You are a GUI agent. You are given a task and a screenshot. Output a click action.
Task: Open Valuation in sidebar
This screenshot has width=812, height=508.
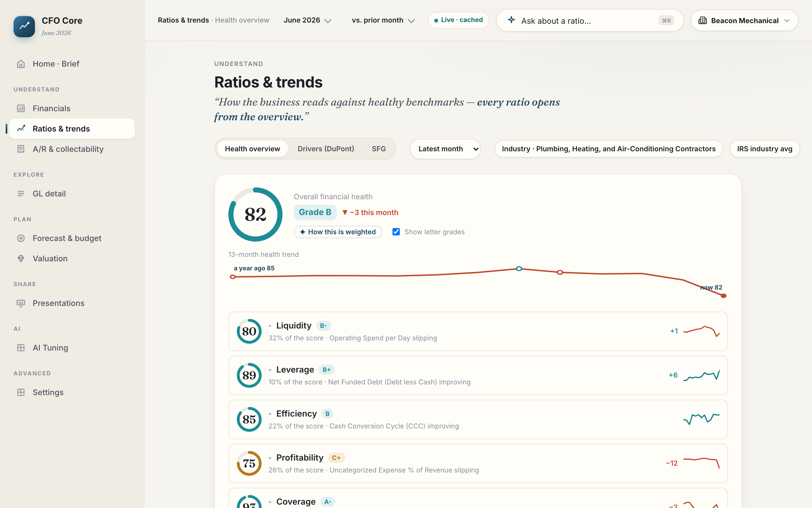[72, 259]
